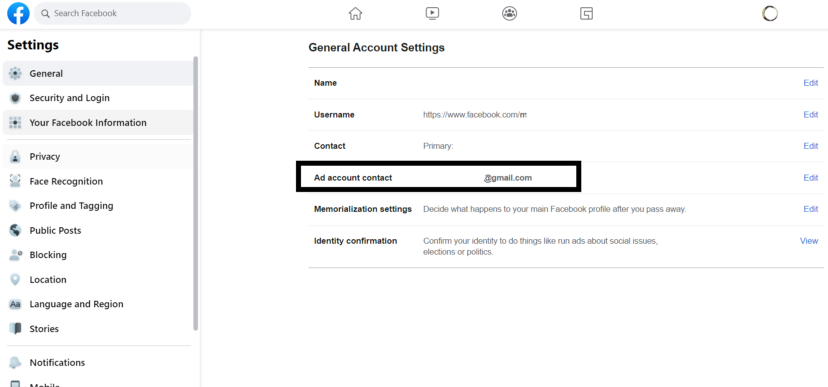828x387 pixels.
Task: Click the 'Decide what happens' memorialization description
Action: (x=554, y=209)
